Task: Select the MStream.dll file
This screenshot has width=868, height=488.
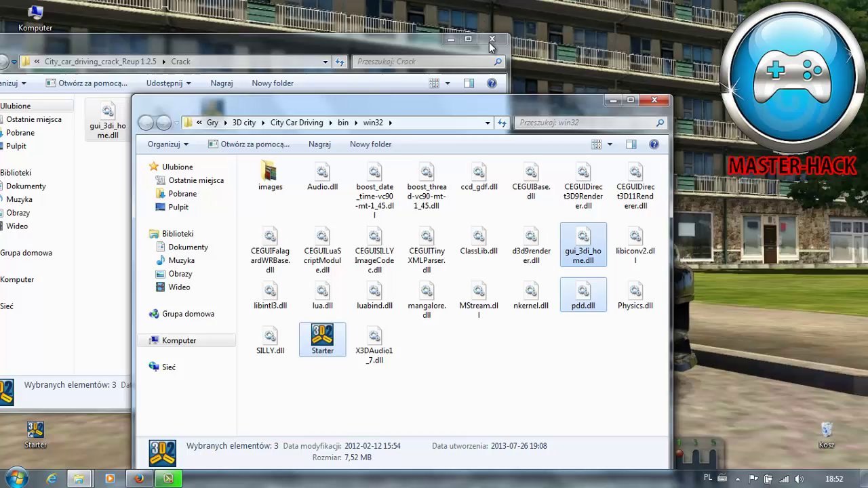Action: (x=479, y=301)
